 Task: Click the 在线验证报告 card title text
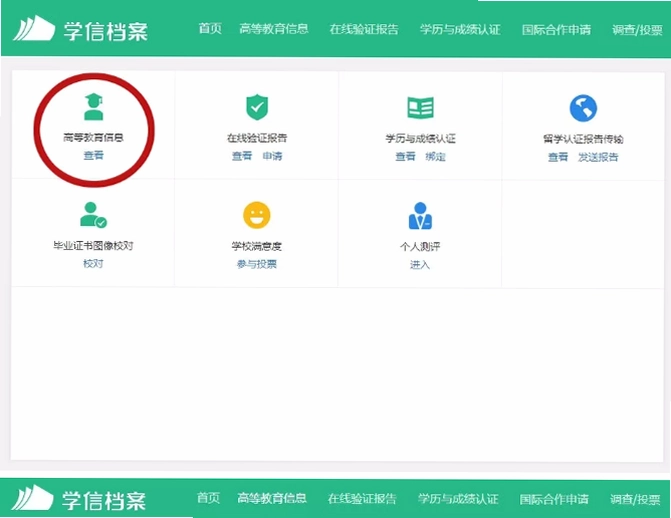click(257, 138)
